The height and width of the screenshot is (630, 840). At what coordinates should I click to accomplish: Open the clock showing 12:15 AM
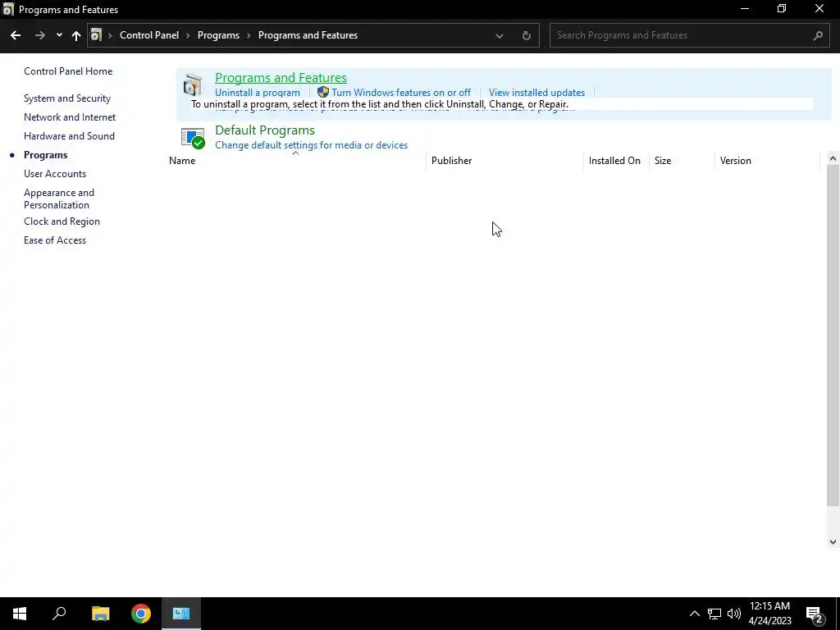tap(769, 614)
